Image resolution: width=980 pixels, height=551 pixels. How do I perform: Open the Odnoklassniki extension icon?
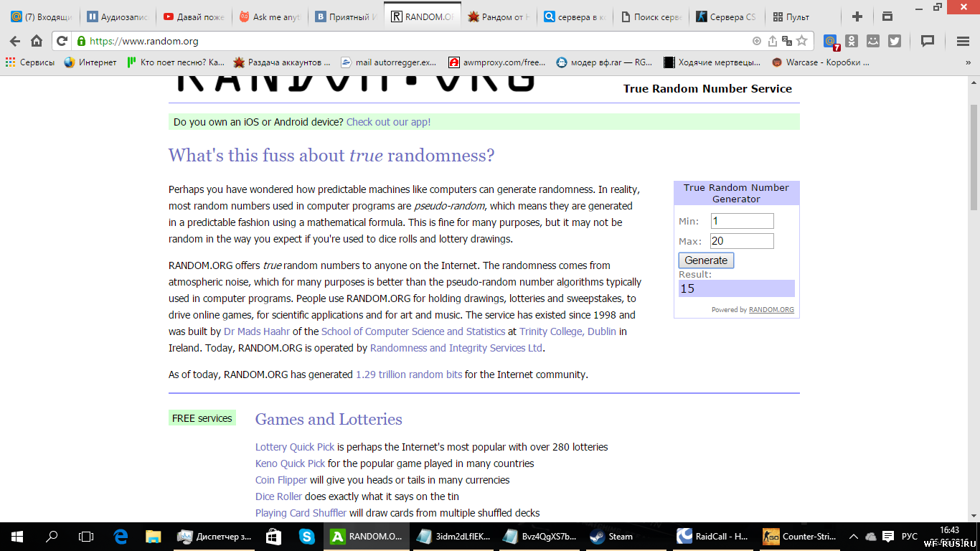point(852,41)
